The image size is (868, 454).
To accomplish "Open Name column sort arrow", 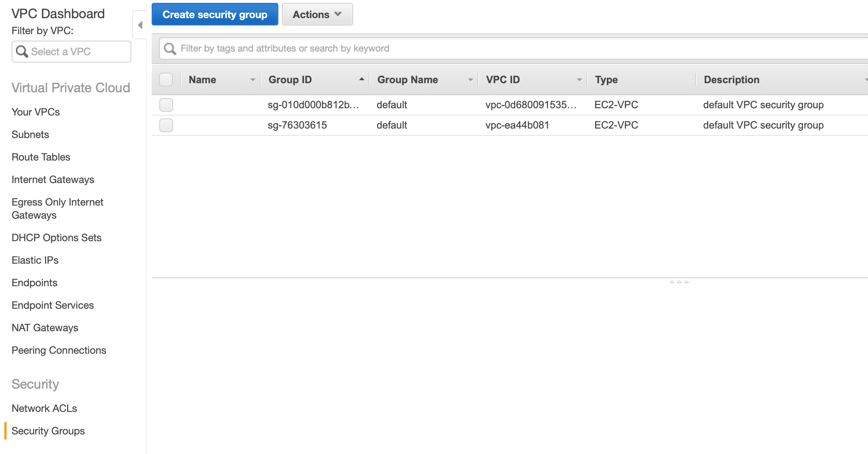I will click(x=253, y=80).
